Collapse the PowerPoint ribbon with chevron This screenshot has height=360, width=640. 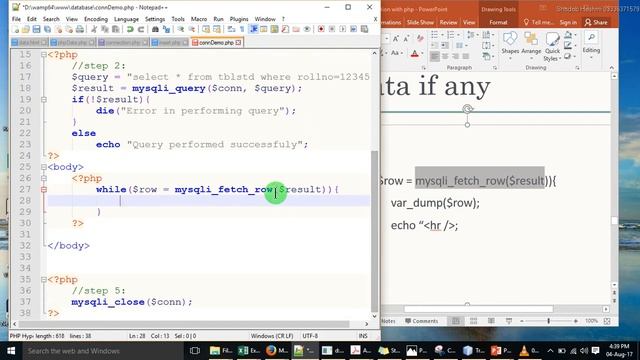coord(611,68)
